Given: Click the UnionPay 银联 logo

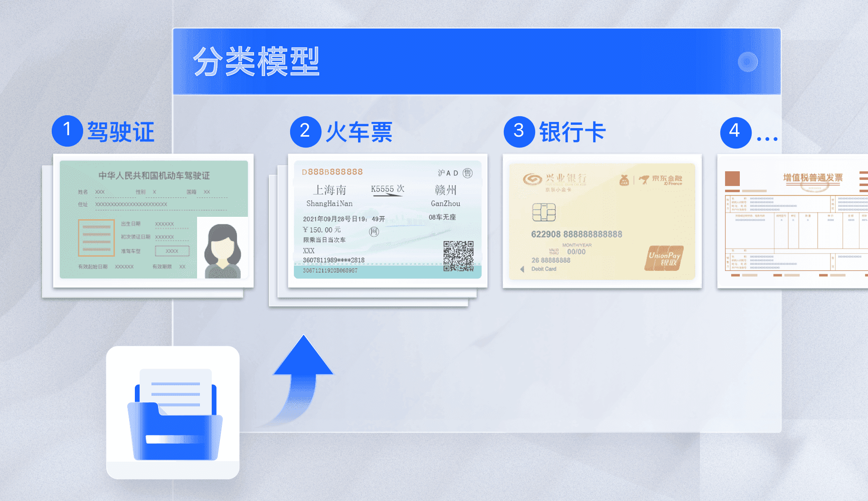Looking at the screenshot, I should tap(664, 258).
